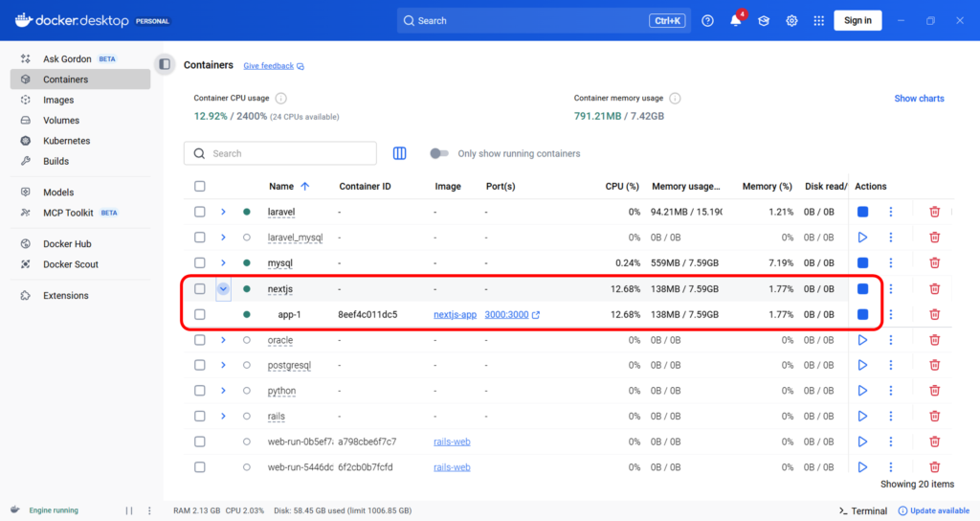Check the select-all containers checkbox
The image size is (980, 521).
200,187
